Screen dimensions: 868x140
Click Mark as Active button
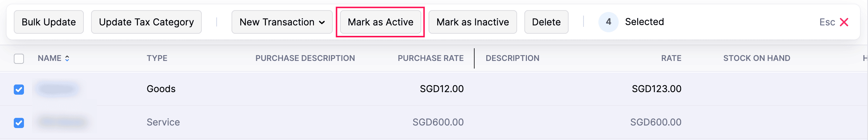[380, 22]
